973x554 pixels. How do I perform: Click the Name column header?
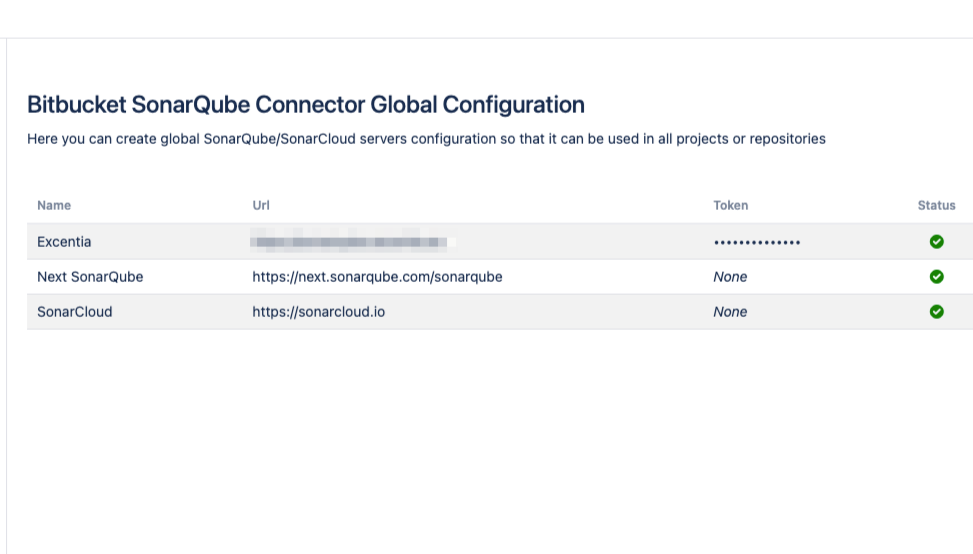click(54, 206)
